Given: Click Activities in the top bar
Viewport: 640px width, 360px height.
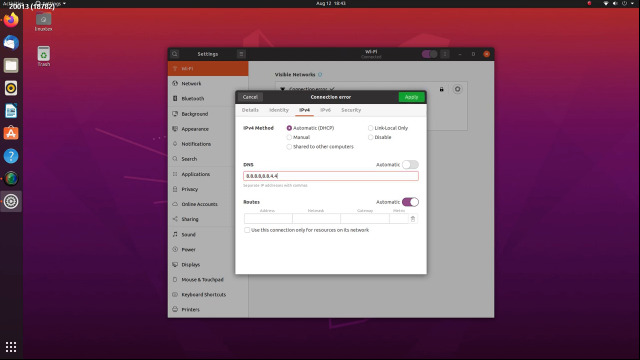Looking at the screenshot, I should pyautogui.click(x=12, y=3).
